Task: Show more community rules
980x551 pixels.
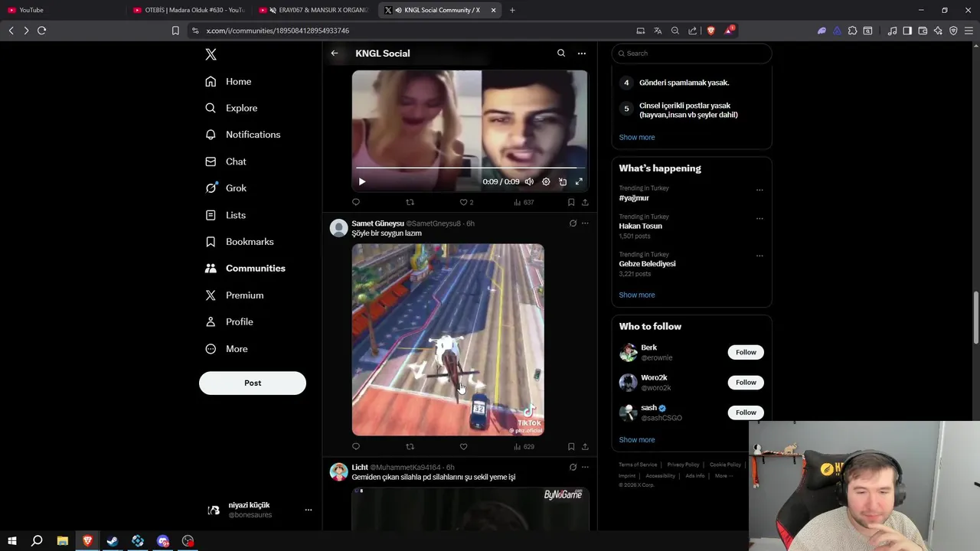Action: [637, 138]
